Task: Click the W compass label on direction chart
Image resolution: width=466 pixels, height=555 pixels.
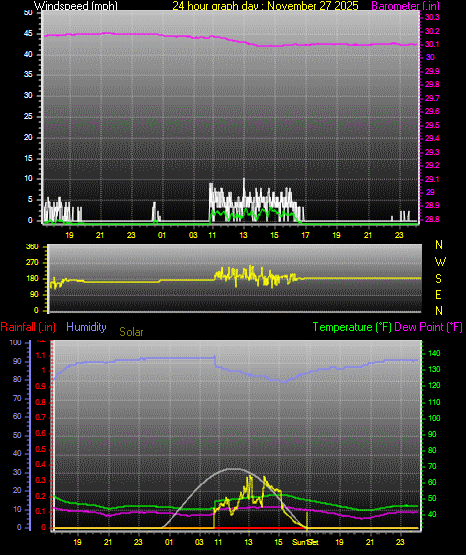Action: tap(440, 262)
